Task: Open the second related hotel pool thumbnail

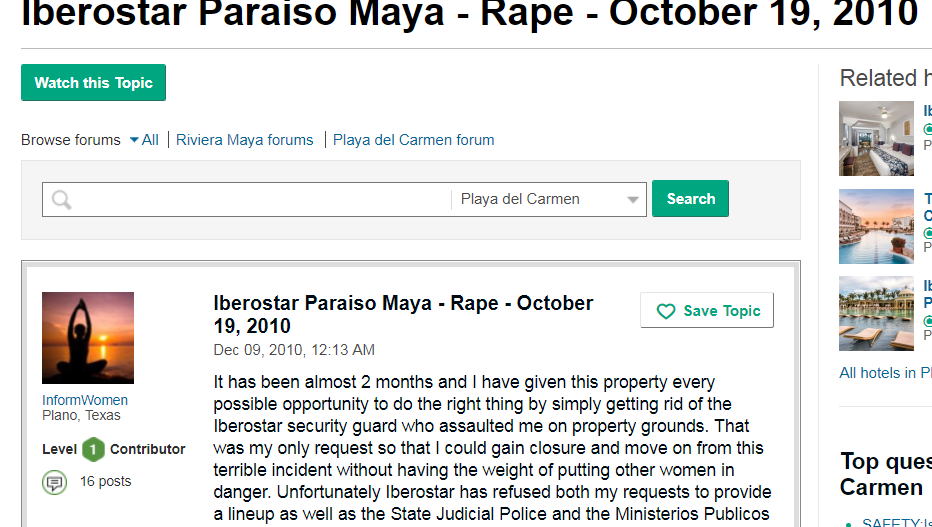Action: (x=876, y=226)
